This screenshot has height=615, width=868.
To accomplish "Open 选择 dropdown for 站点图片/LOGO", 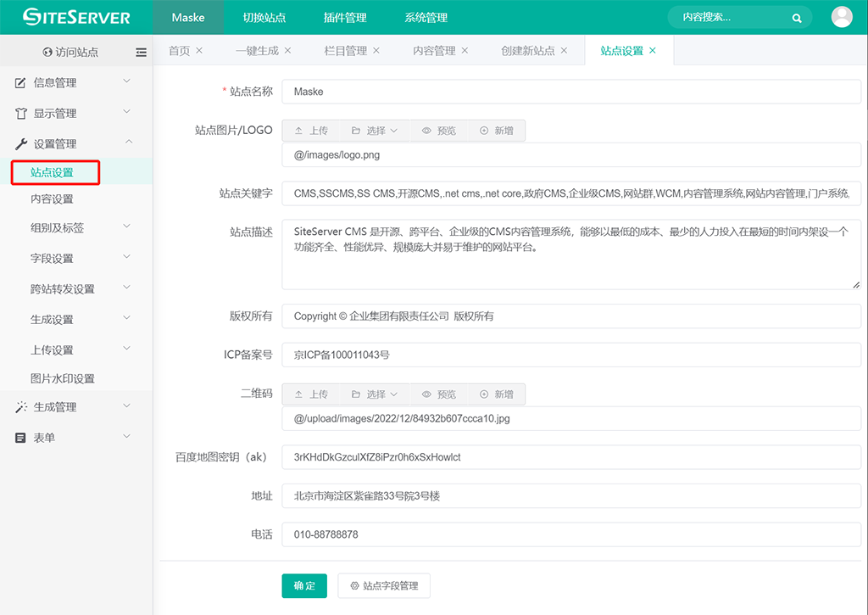I will tap(375, 131).
